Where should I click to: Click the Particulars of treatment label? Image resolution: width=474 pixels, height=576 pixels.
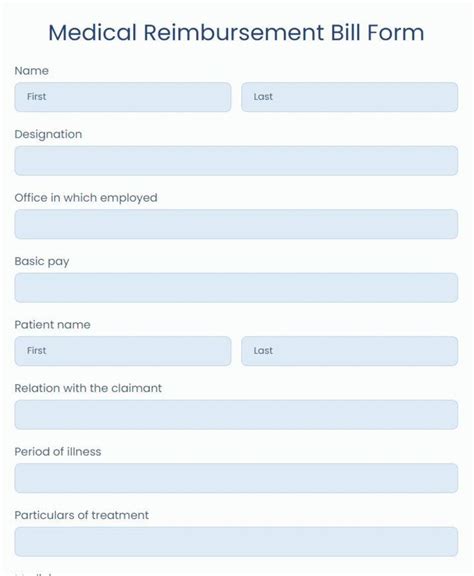click(82, 515)
